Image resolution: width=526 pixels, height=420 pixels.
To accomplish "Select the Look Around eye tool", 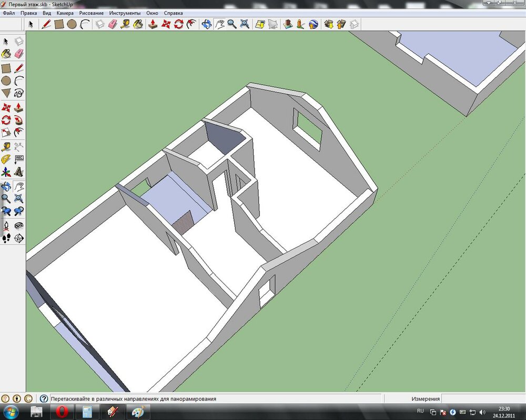I will (x=19, y=226).
